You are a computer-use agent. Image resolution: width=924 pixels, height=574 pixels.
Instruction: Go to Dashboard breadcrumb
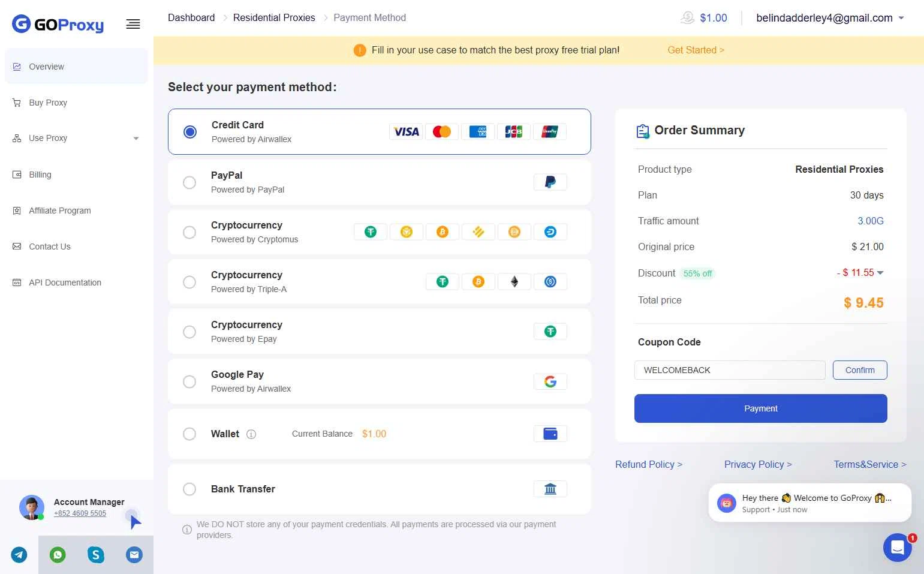(191, 18)
